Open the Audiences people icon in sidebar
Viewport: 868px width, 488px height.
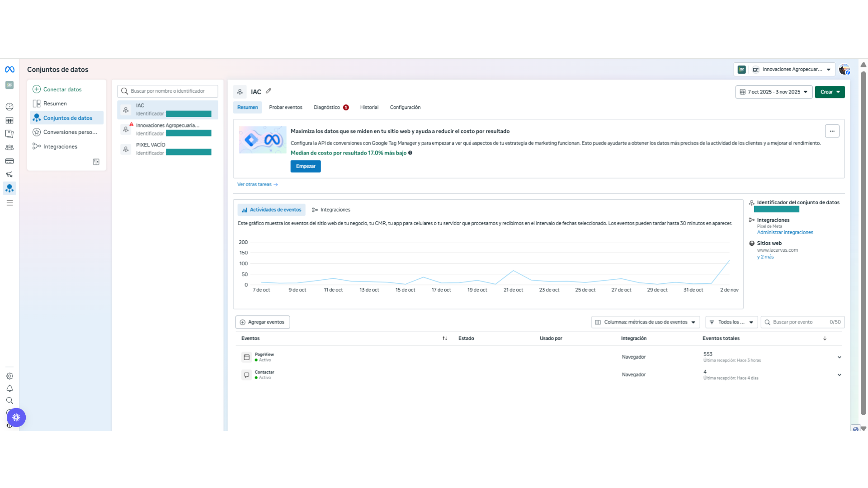pos(9,147)
